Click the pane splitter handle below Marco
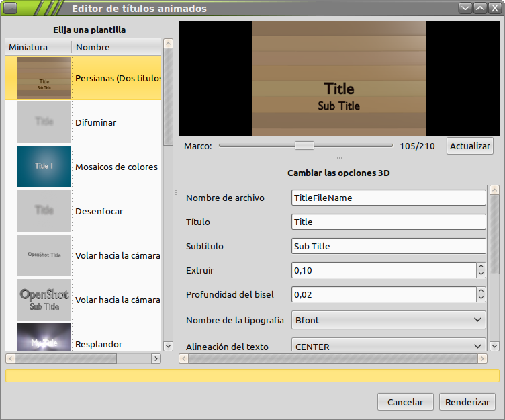505x420 pixels. [x=339, y=158]
